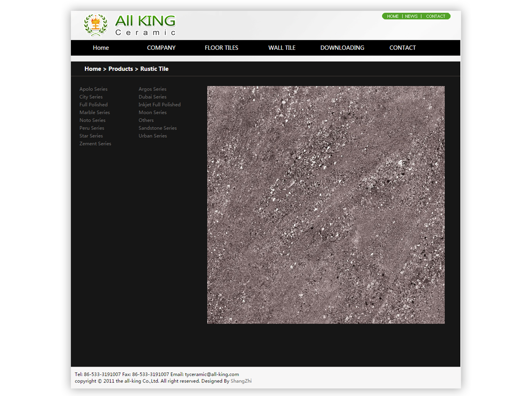532x396 pixels.
Task: View the Urban Series category
Action: point(153,136)
